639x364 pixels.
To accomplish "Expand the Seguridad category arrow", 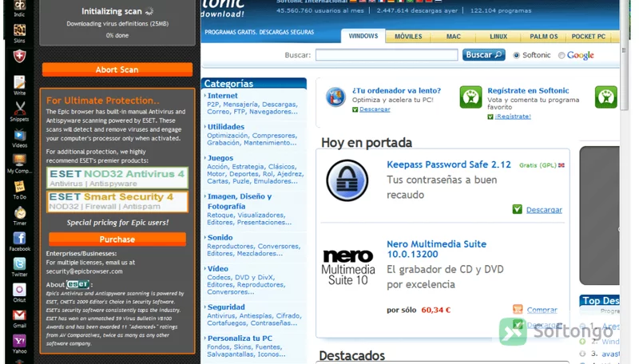I will tap(205, 307).
